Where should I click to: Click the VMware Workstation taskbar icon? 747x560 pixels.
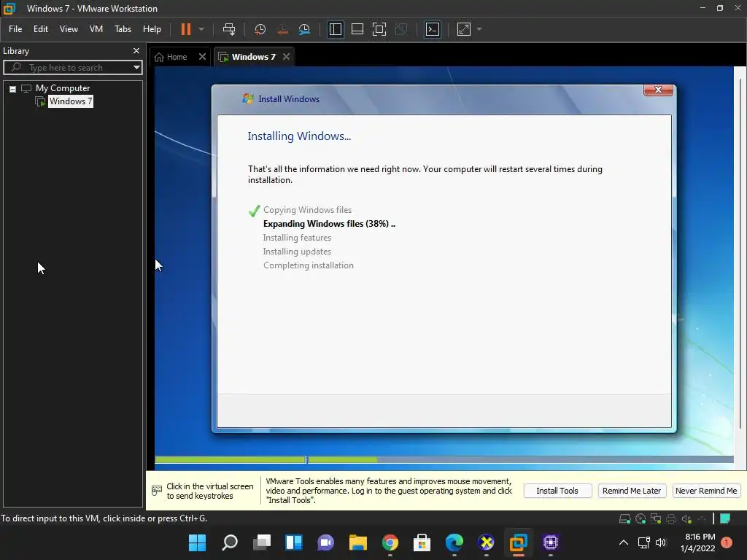pos(519,542)
